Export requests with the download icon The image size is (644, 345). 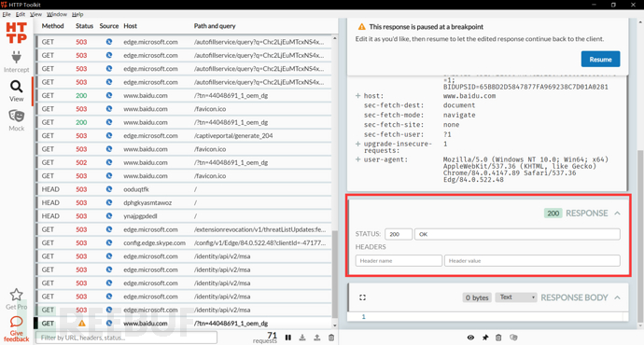click(x=302, y=338)
